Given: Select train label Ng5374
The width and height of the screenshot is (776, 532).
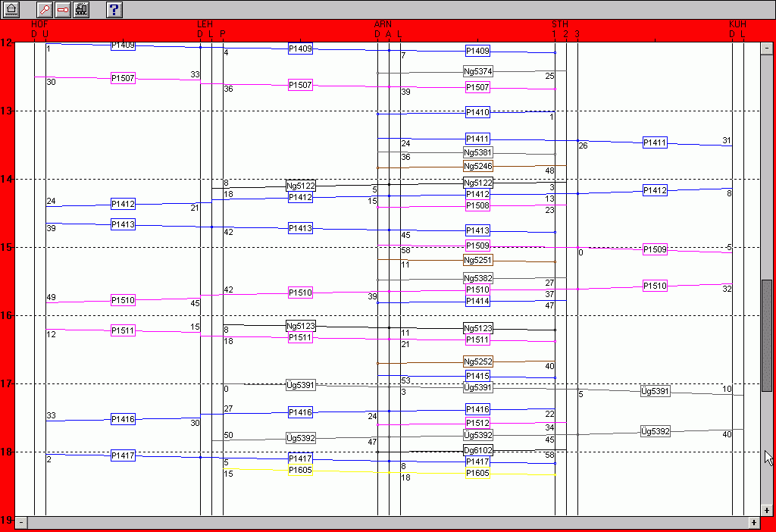Looking at the screenshot, I should pyautogui.click(x=478, y=71).
